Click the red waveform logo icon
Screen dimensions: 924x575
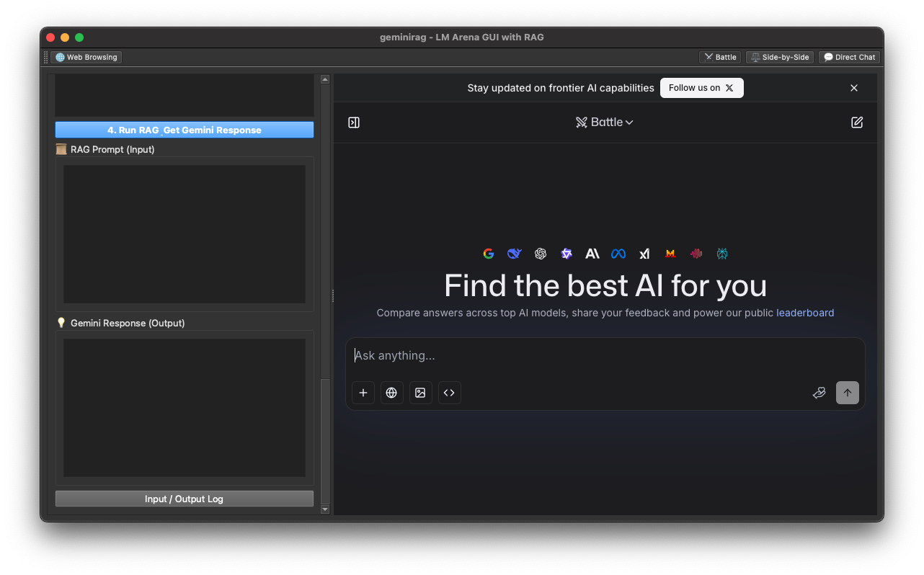pos(696,254)
